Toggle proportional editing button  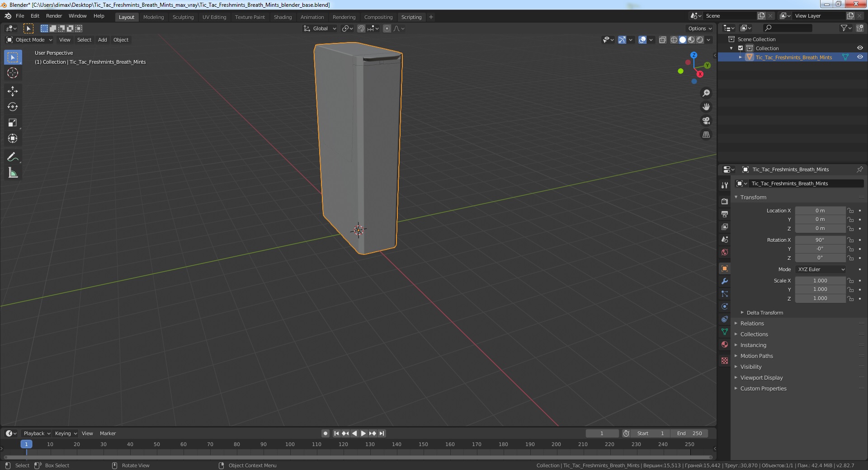[387, 28]
